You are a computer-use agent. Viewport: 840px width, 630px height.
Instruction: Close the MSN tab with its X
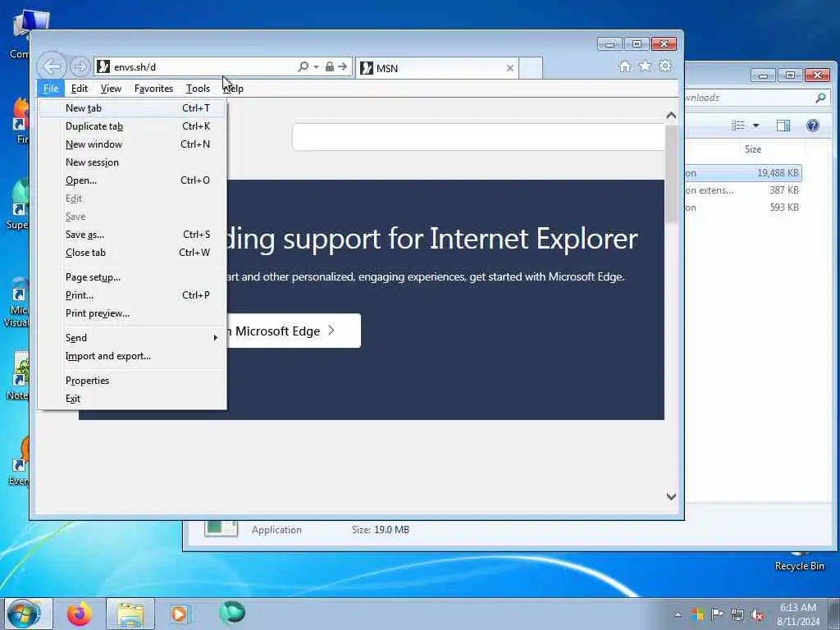pyautogui.click(x=510, y=68)
